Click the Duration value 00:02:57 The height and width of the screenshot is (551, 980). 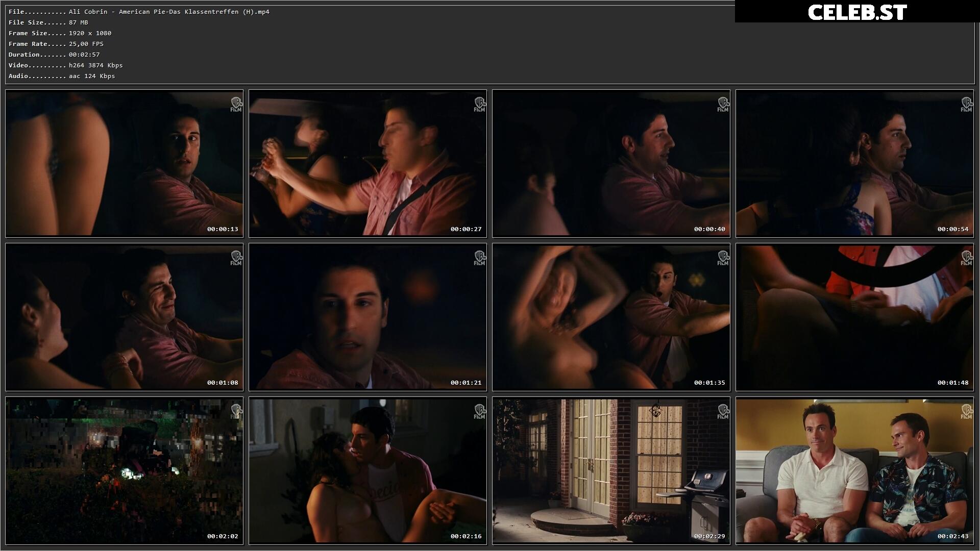(84, 55)
